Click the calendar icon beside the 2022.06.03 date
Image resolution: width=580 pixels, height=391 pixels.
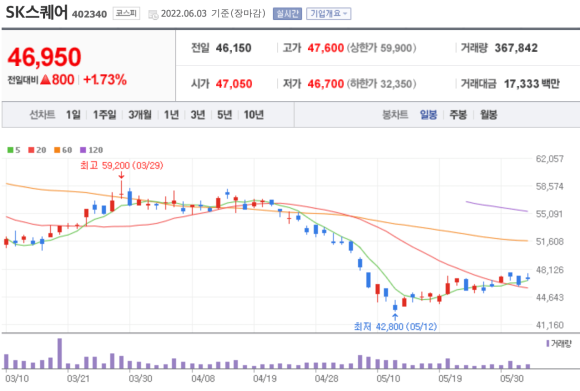[x=153, y=14]
